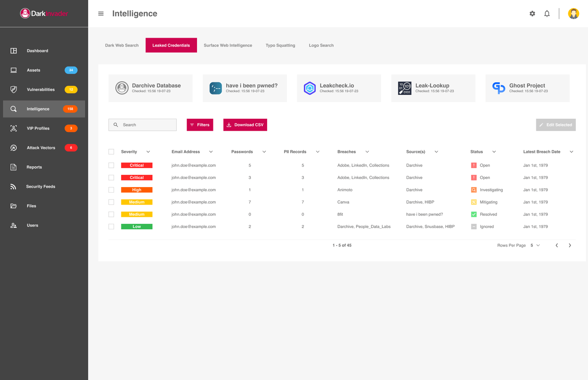This screenshot has height=380, width=588.
Task: Click the Critical severity badge on second row
Action: (x=136, y=178)
